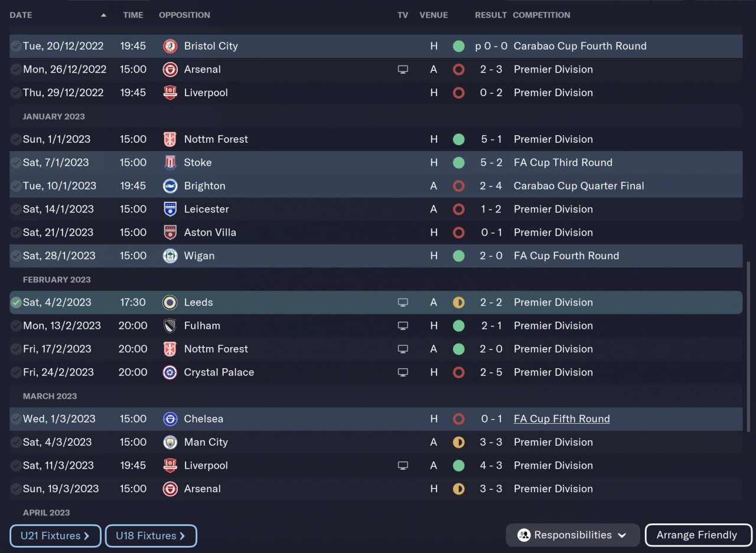
Task: Toggle the checkmark for the Leeds fixture
Action: click(x=16, y=302)
